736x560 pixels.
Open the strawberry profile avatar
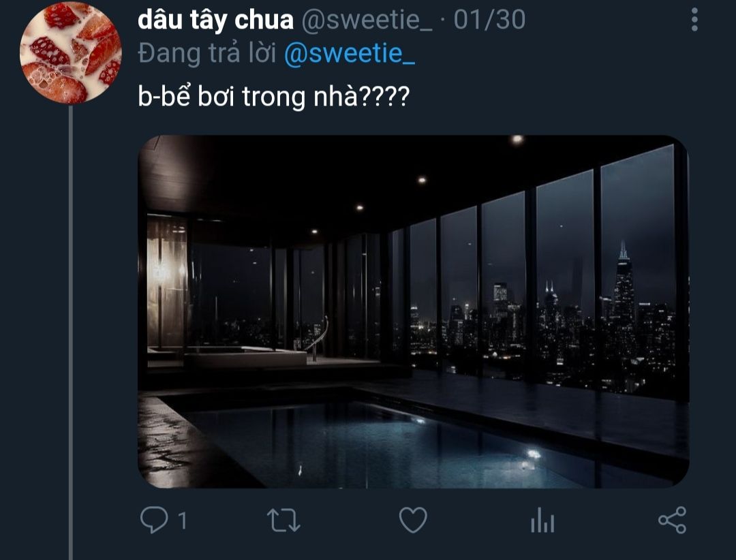(x=71, y=52)
